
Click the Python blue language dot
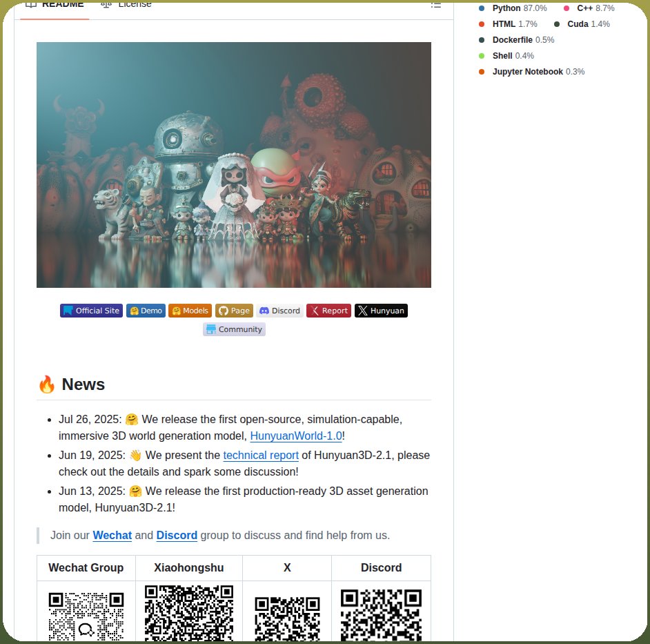(481, 8)
